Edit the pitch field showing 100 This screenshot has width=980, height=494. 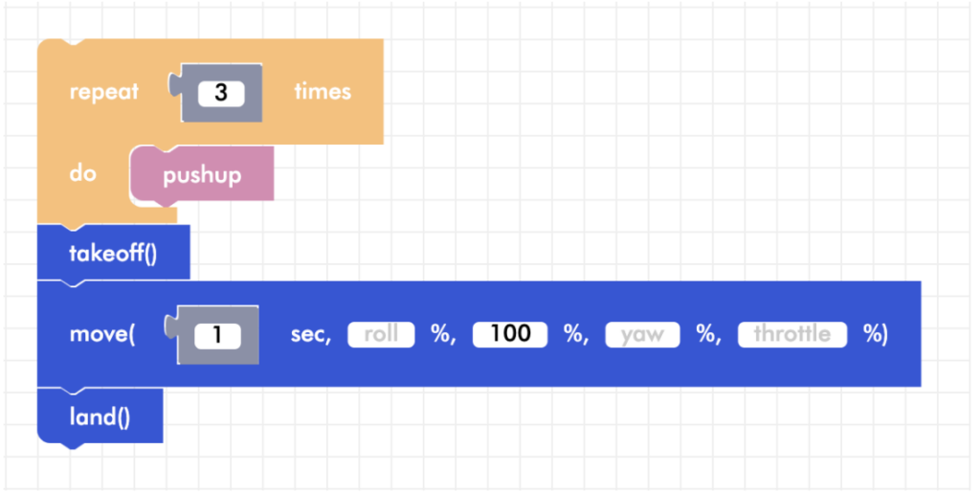[510, 334]
